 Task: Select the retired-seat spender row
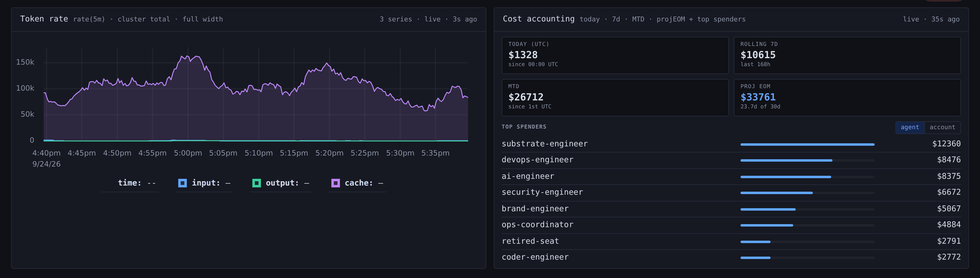[731, 241]
